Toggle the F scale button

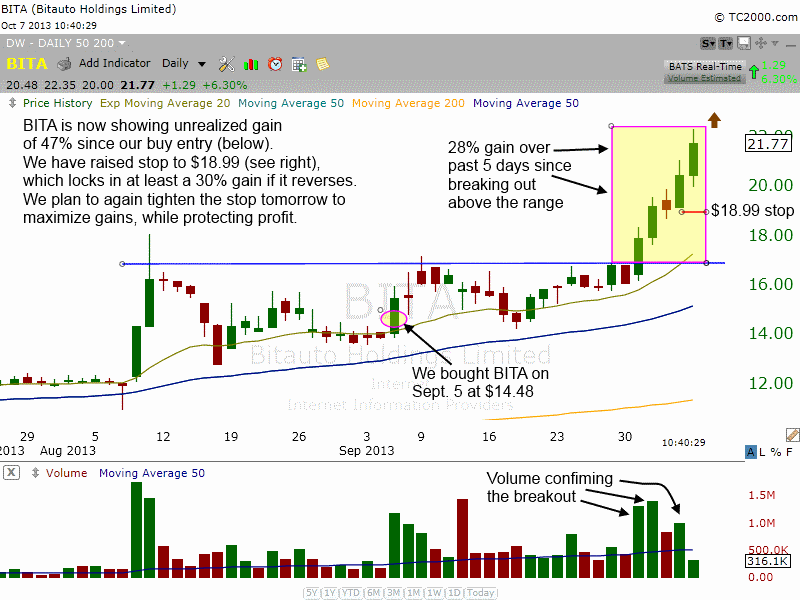789,452
